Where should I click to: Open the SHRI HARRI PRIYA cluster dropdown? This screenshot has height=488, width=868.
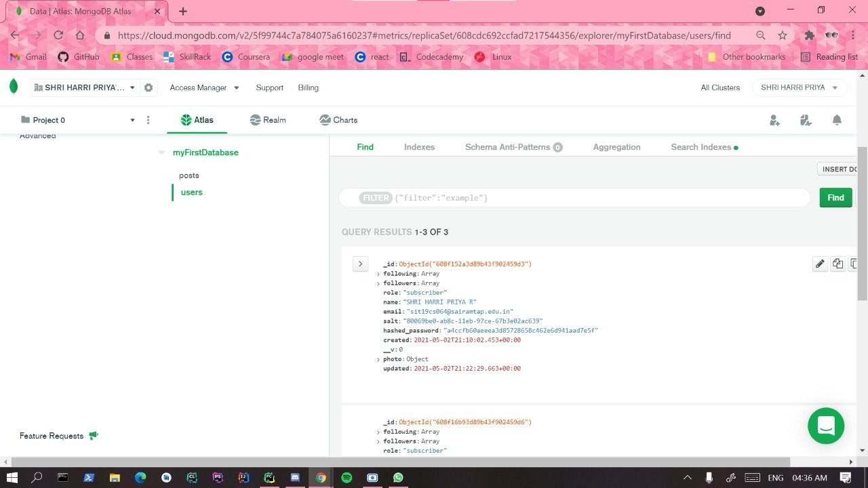pos(800,87)
